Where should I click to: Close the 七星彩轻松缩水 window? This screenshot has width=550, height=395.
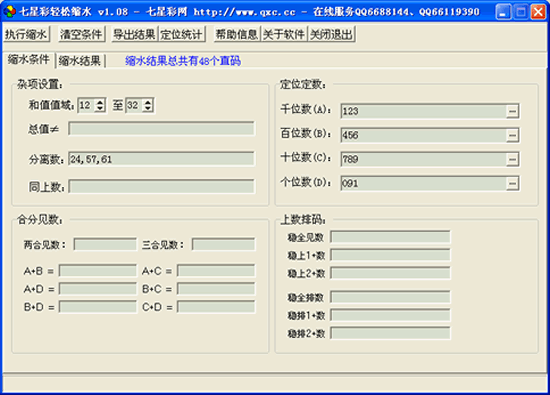(538, 12)
